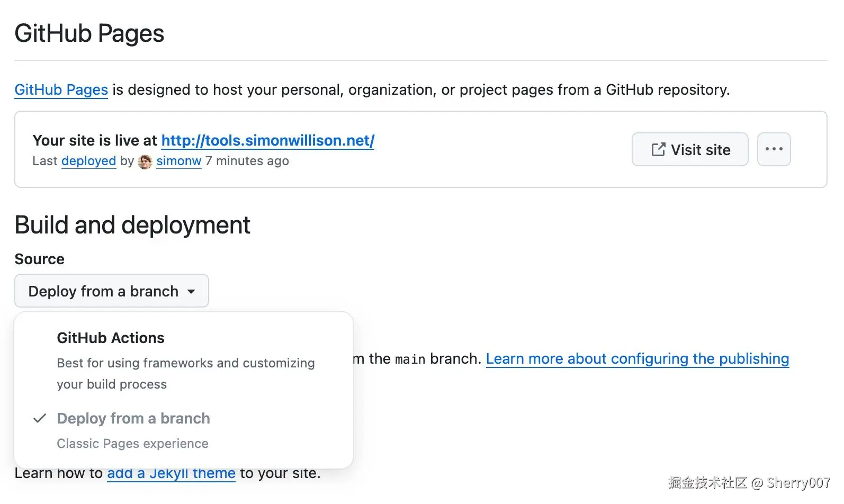
Task: Open the three-dot more options menu
Action: [x=774, y=149]
